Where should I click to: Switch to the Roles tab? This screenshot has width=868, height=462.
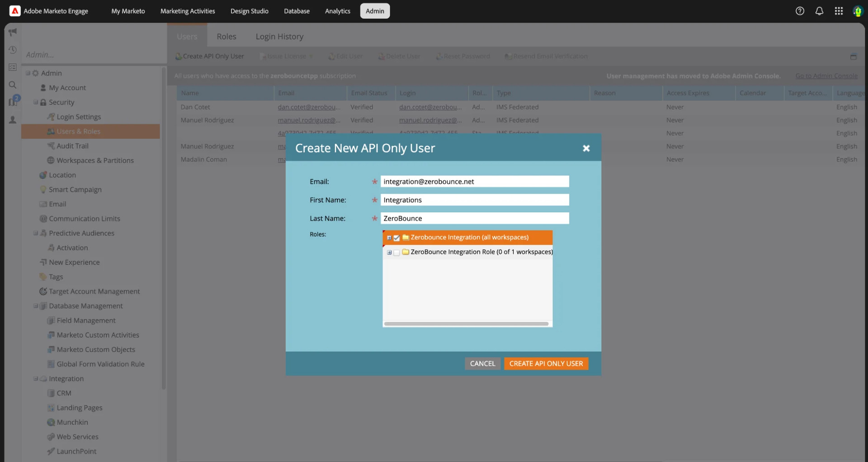(226, 36)
